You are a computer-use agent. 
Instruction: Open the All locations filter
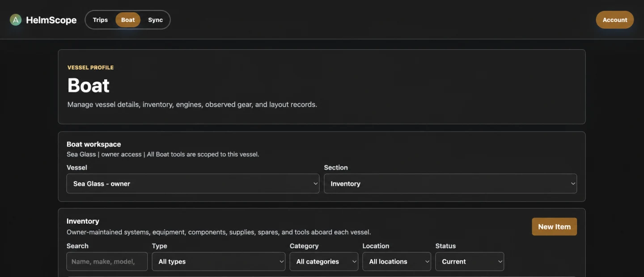[397, 261]
